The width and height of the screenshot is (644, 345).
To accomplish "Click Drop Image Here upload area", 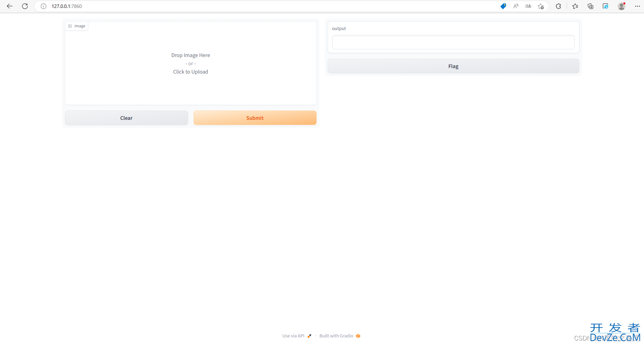I will pos(191,64).
